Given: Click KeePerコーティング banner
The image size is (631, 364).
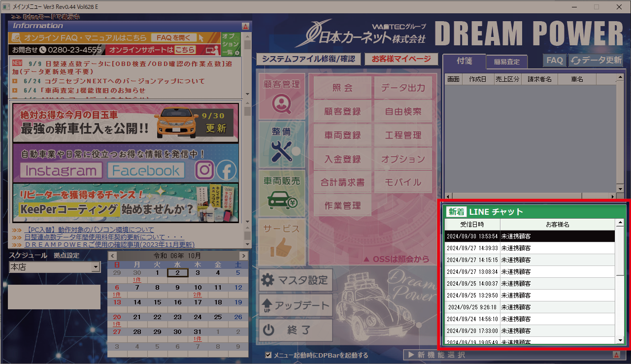Looking at the screenshot, I should click(x=126, y=203).
